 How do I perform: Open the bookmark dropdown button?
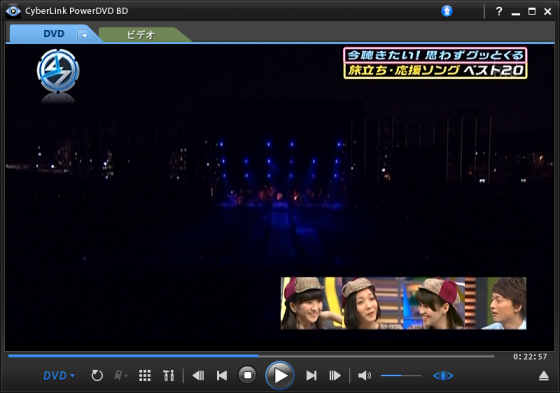[121, 375]
